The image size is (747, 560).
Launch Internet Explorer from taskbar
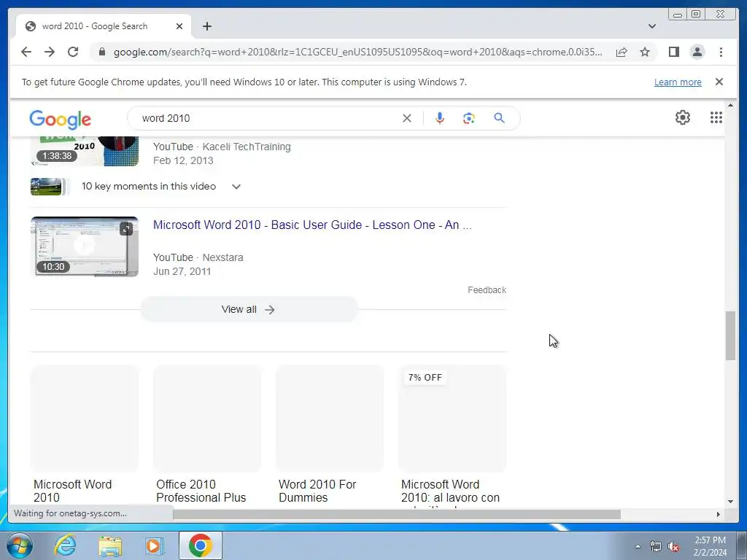point(65,545)
